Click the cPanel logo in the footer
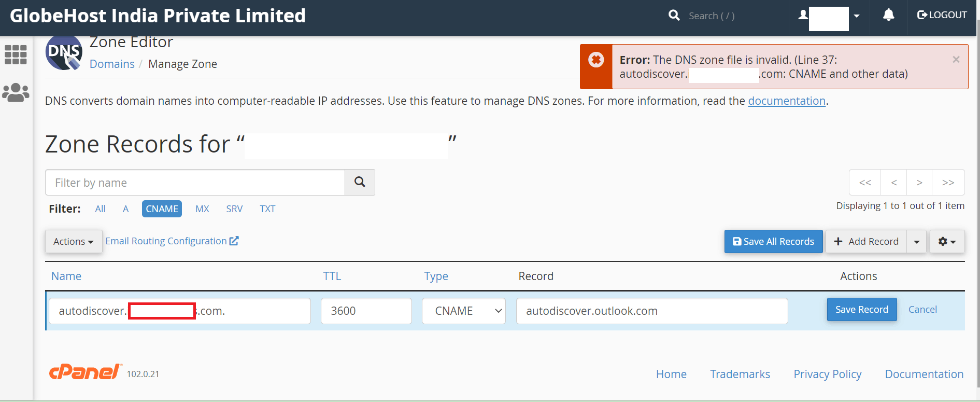 click(x=86, y=372)
